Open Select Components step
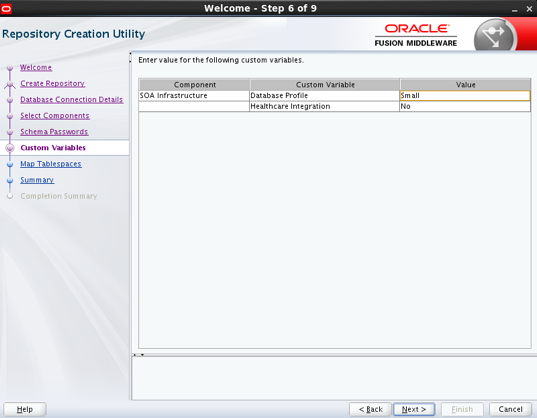The width and height of the screenshot is (537, 418). click(55, 116)
